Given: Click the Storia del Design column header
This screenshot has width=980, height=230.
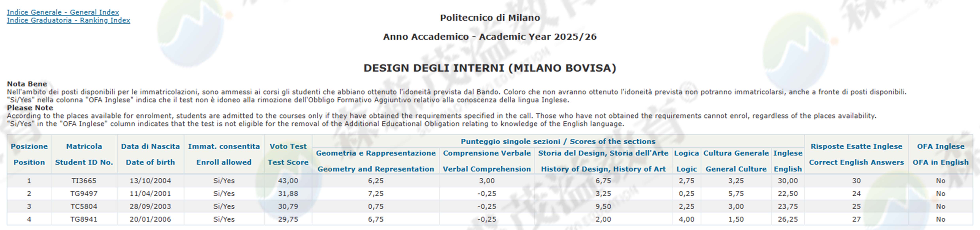Looking at the screenshot, I should point(603,161).
